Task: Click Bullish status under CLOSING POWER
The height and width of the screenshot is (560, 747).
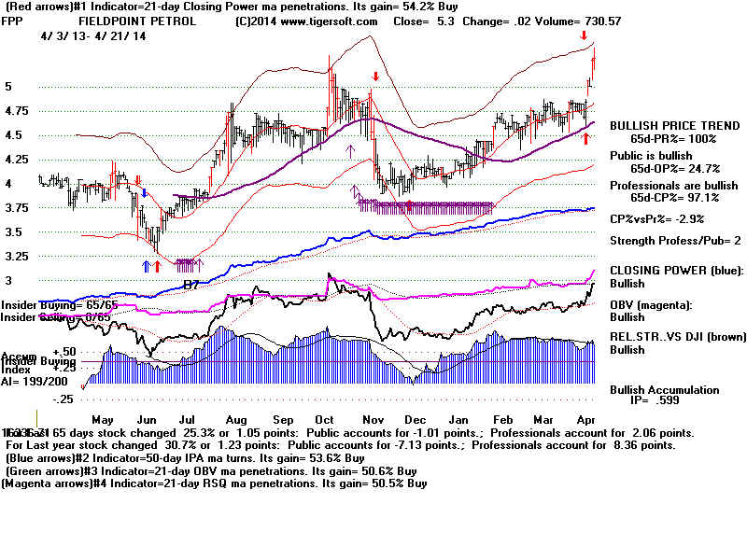Action: click(627, 284)
